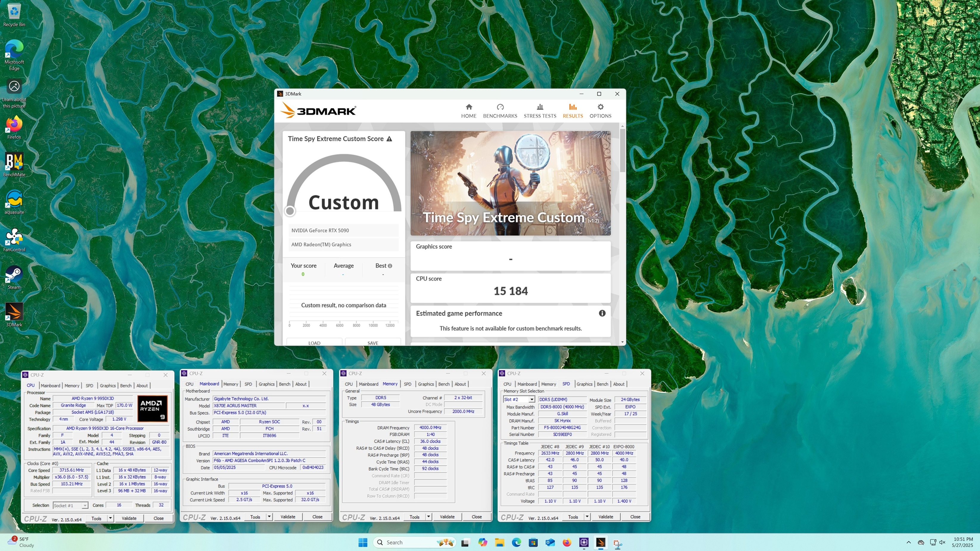Click the Copilot taskbar icon
The image size is (980, 551).
[x=482, y=542]
